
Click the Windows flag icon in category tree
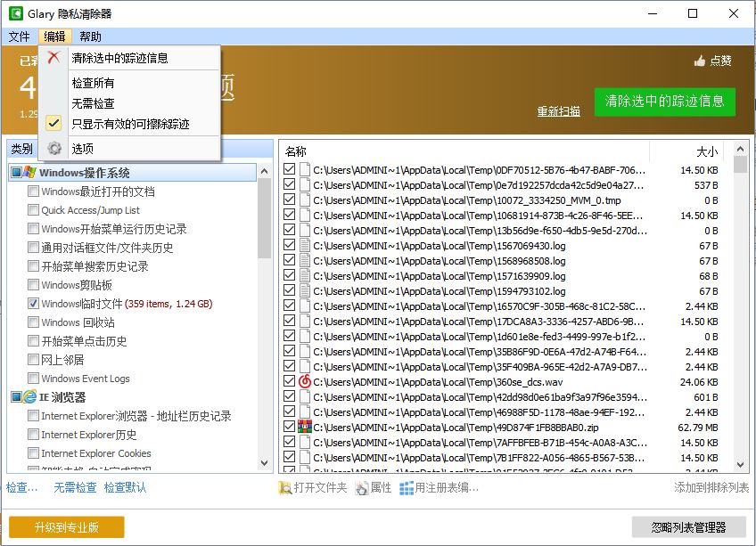[x=30, y=172]
